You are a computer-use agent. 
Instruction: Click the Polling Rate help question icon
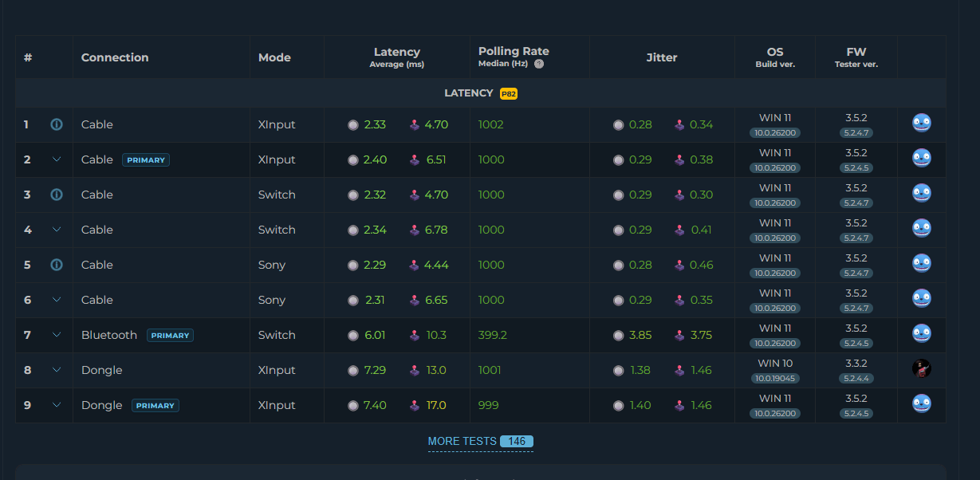click(x=539, y=64)
